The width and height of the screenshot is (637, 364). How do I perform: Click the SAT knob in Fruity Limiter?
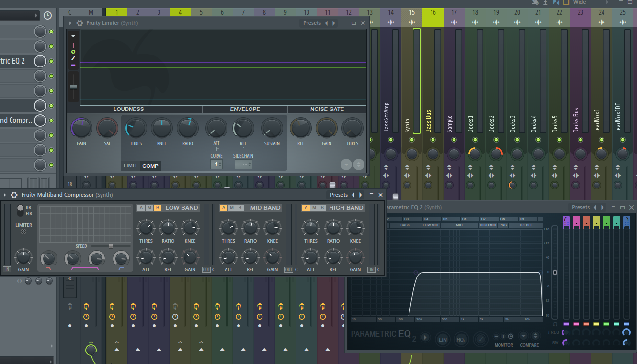click(x=107, y=128)
